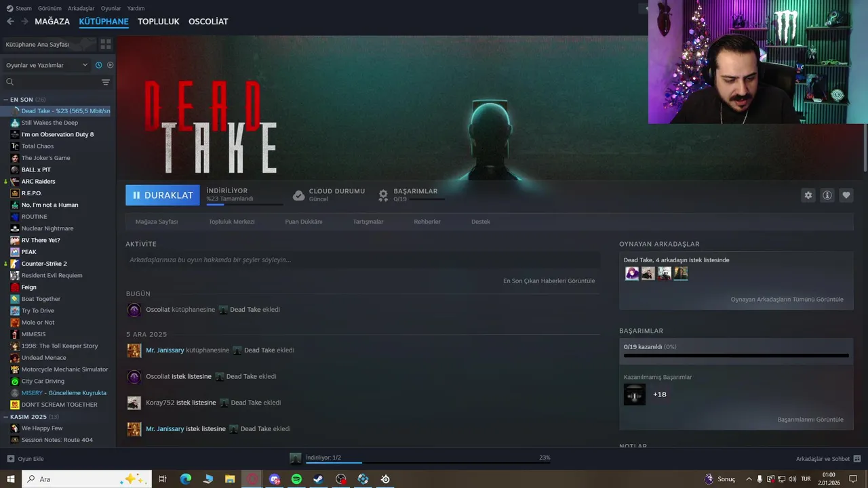This screenshot has width=868, height=488.
Task: Click Kütüphane Ana Sayfası button
Action: click(x=49, y=44)
